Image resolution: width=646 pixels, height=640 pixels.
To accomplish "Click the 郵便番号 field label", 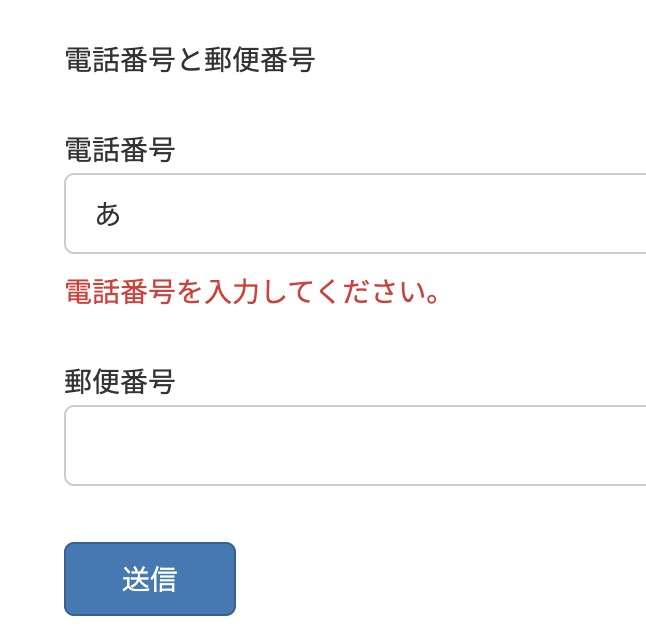I will (x=120, y=381).
